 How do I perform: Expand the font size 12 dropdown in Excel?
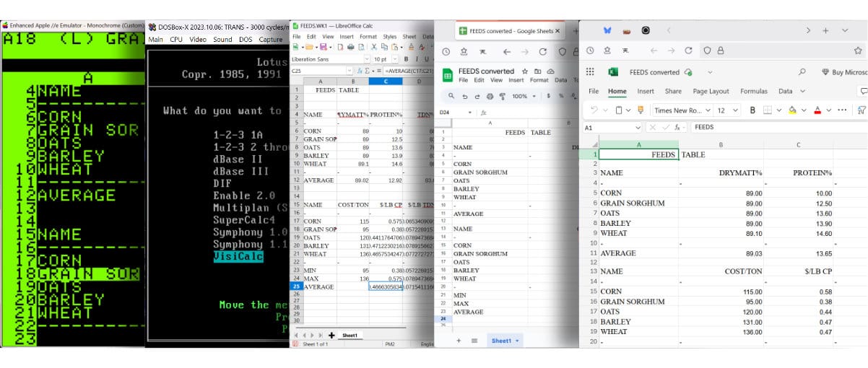[x=734, y=110]
